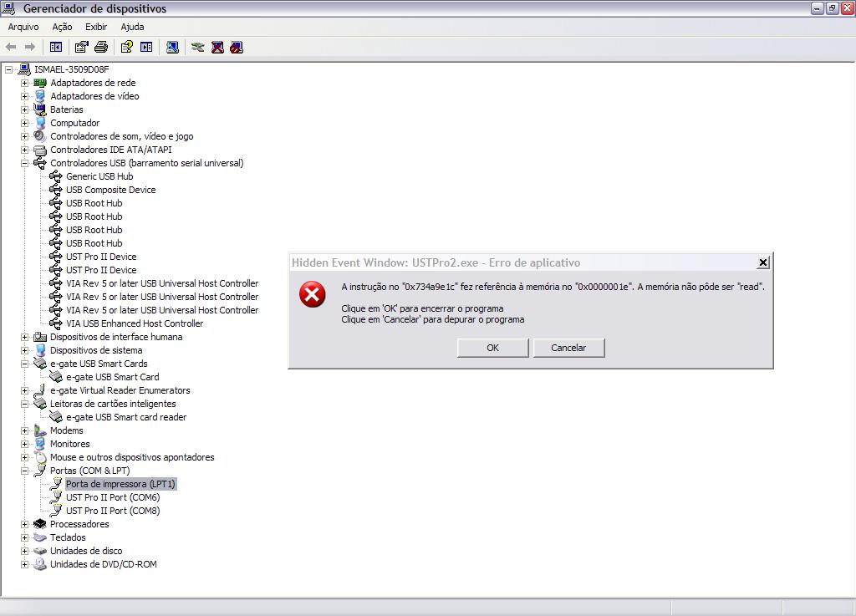Click the 'Hidden Event Window: USTPro2.exe' title text
Image resolution: width=856 pixels, height=616 pixels.
(x=385, y=262)
